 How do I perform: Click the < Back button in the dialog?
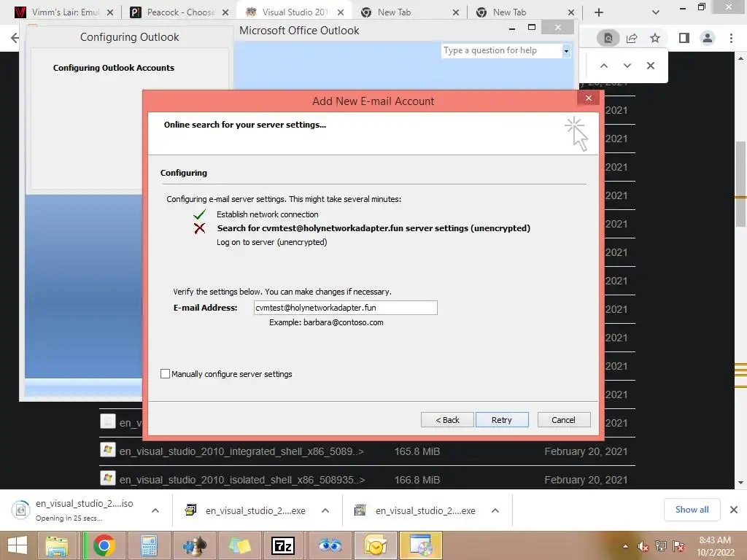pos(447,419)
